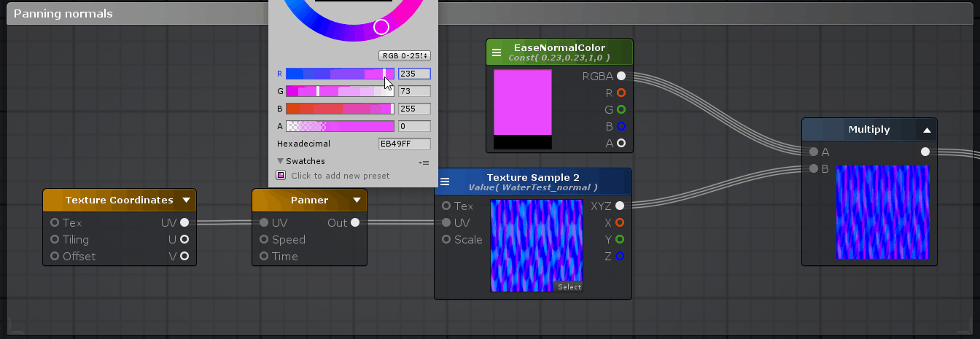Select the Multiply node title
The height and width of the screenshot is (339, 980).
(x=869, y=129)
